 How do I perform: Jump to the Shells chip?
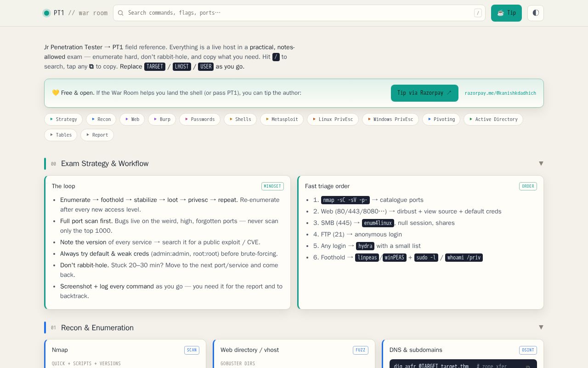point(240,119)
